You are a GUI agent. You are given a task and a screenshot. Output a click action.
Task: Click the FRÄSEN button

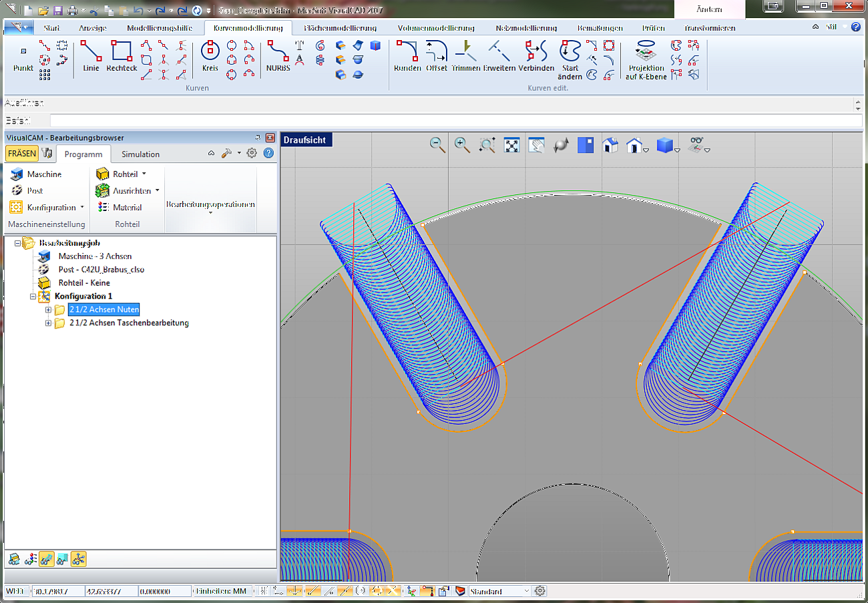point(22,153)
